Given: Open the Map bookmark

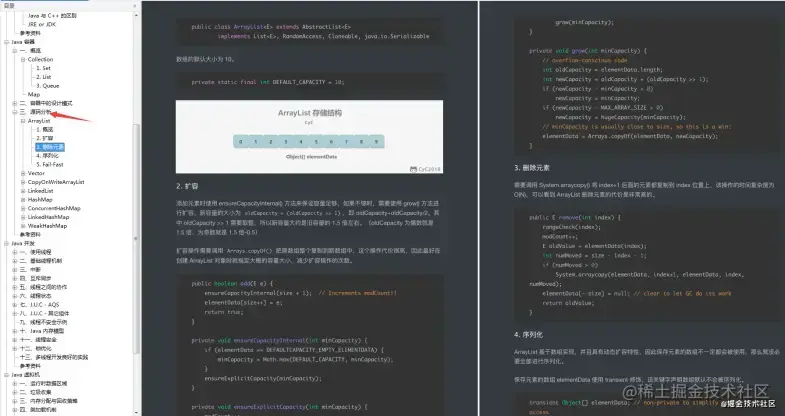Looking at the screenshot, I should point(34,95).
